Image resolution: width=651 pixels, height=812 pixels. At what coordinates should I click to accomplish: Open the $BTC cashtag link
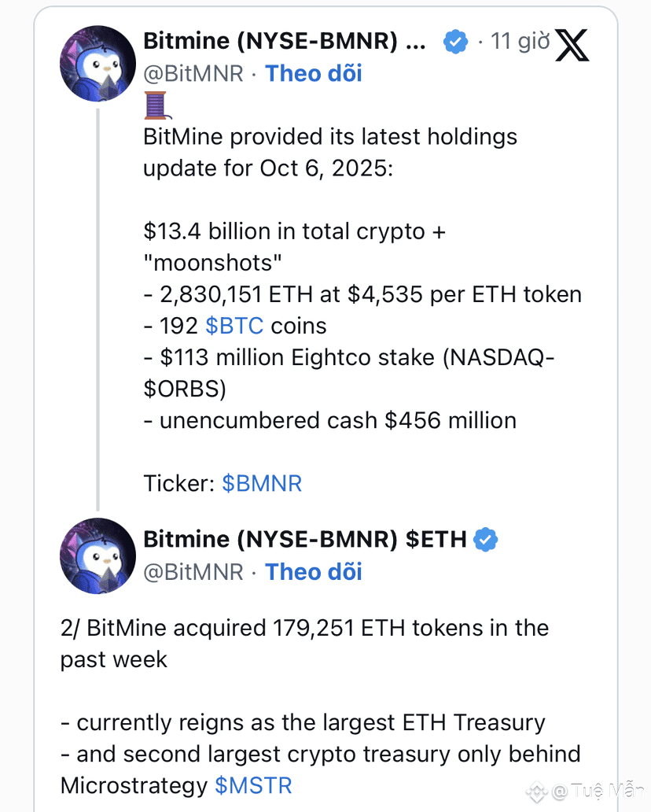[x=234, y=326]
